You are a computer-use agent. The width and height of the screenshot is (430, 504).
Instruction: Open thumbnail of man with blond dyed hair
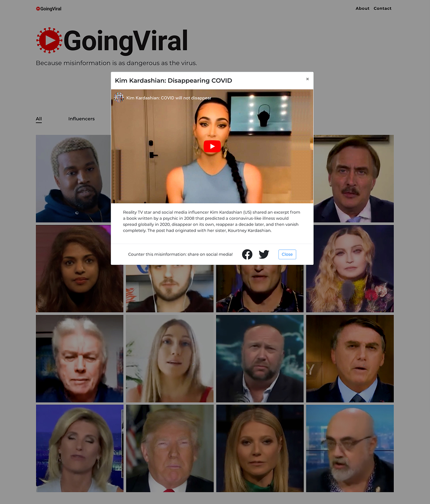73,179
